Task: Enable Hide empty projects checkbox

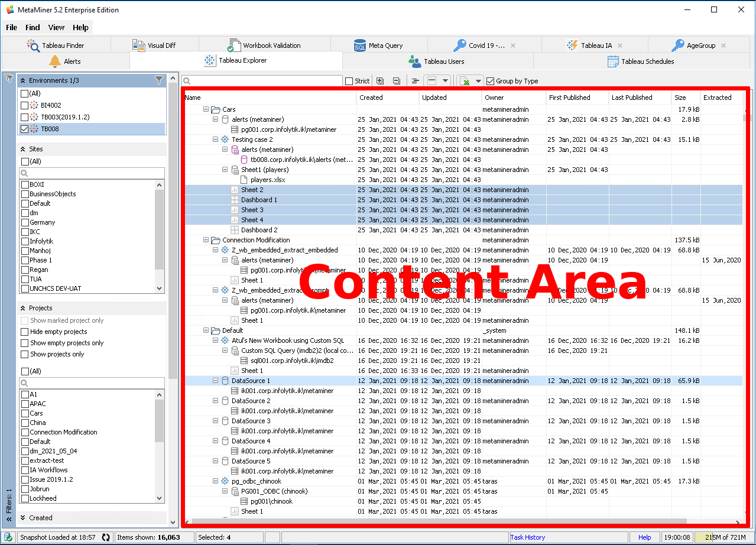Action: (x=24, y=332)
